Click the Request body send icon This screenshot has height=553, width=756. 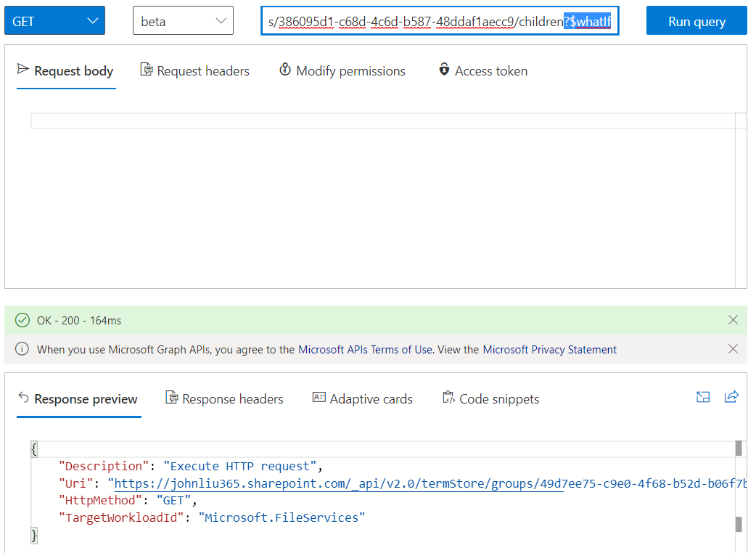tap(22, 69)
